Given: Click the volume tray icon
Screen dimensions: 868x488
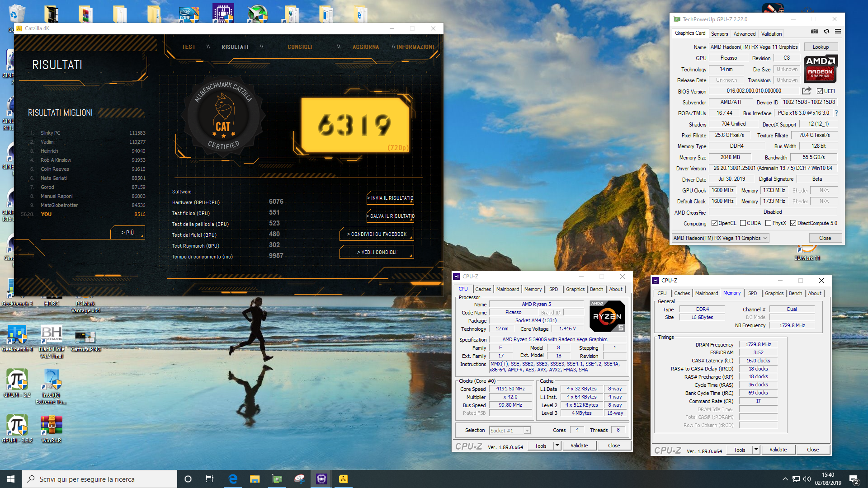Looking at the screenshot, I should 807,479.
